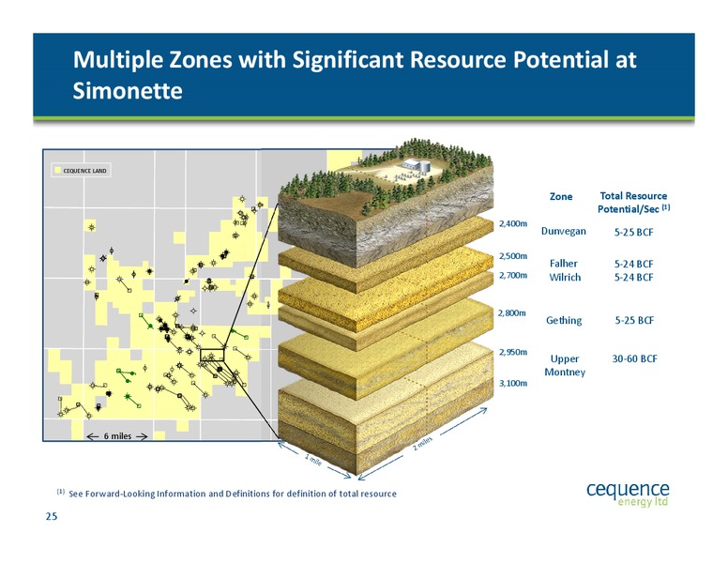
Task: Click the '2,950m' depth label
Action: tap(513, 352)
